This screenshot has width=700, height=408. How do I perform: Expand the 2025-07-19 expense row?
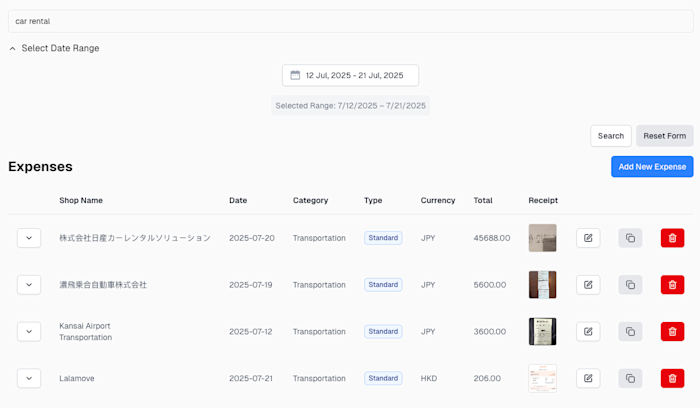29,284
